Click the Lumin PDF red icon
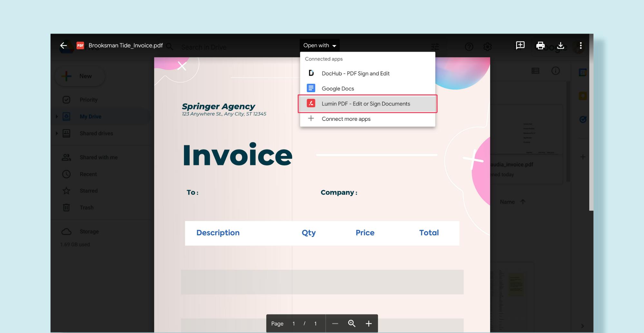Screen dimensions: 644x333 pyautogui.click(x=311, y=103)
